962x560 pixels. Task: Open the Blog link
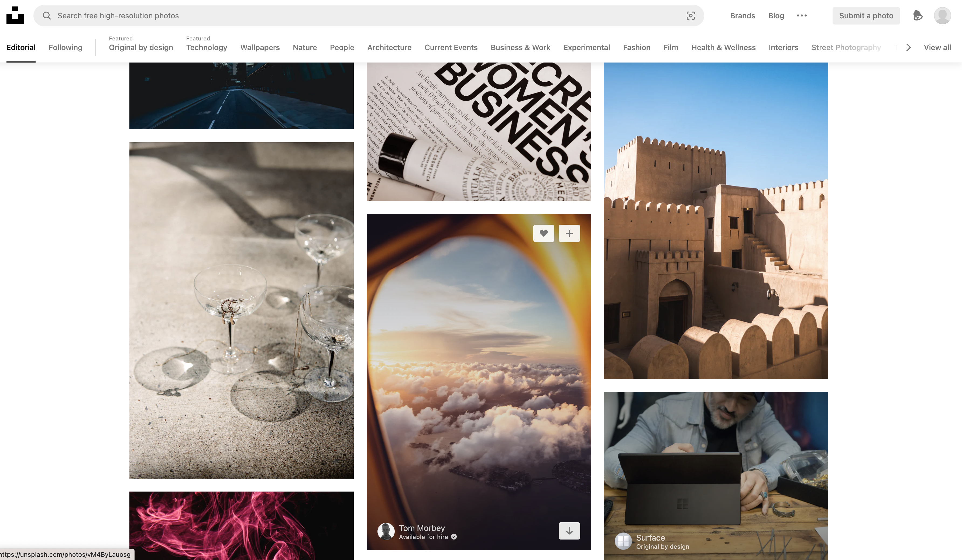(776, 16)
